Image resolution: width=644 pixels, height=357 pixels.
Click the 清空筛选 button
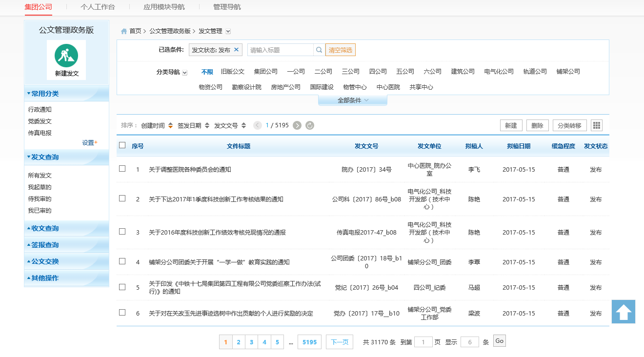pyautogui.click(x=341, y=50)
